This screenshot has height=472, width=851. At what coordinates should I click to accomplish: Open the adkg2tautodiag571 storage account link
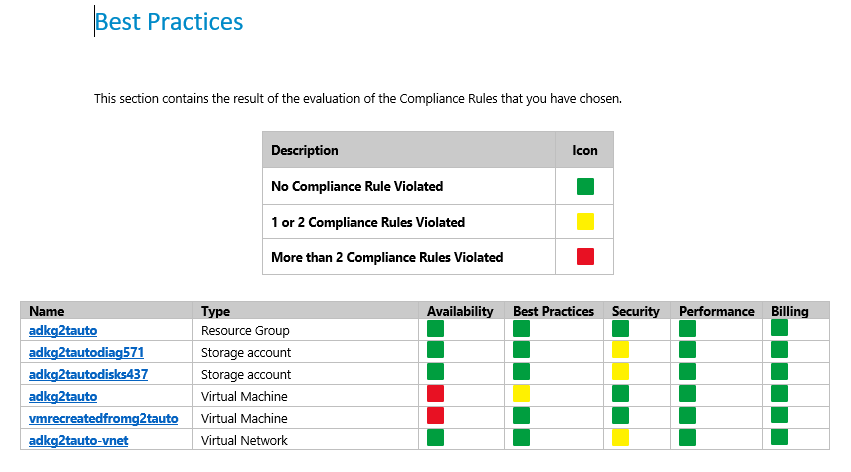pos(86,353)
